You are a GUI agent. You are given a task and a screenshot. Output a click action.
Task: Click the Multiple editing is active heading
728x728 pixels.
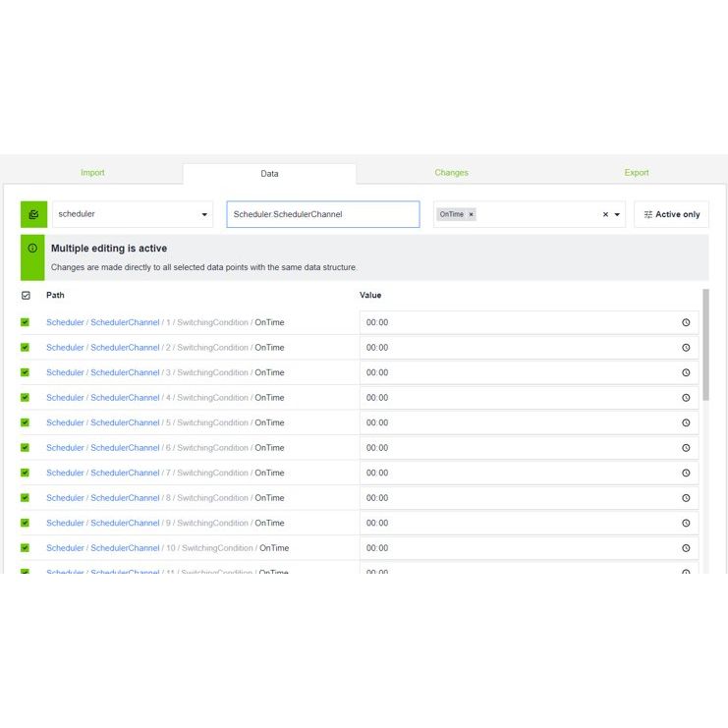tap(109, 249)
